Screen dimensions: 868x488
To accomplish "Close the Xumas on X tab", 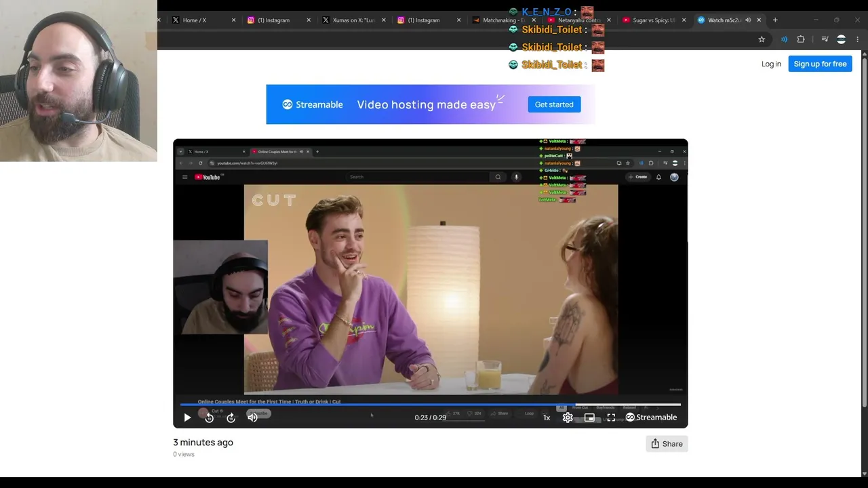I will pyautogui.click(x=384, y=20).
